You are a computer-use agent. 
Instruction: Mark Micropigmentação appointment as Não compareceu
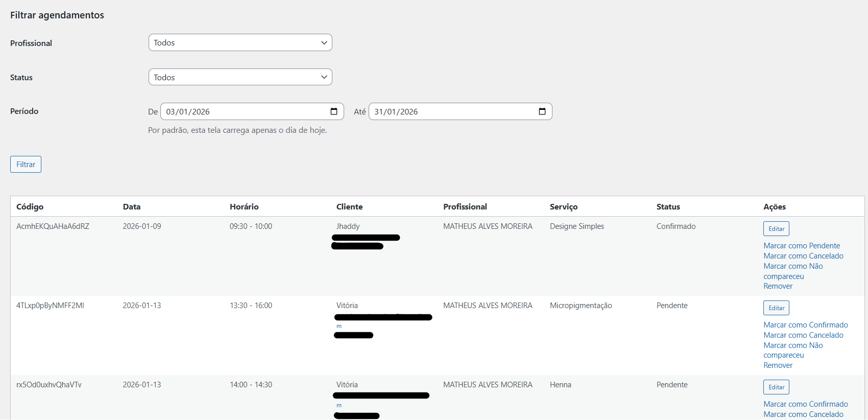[x=793, y=345]
